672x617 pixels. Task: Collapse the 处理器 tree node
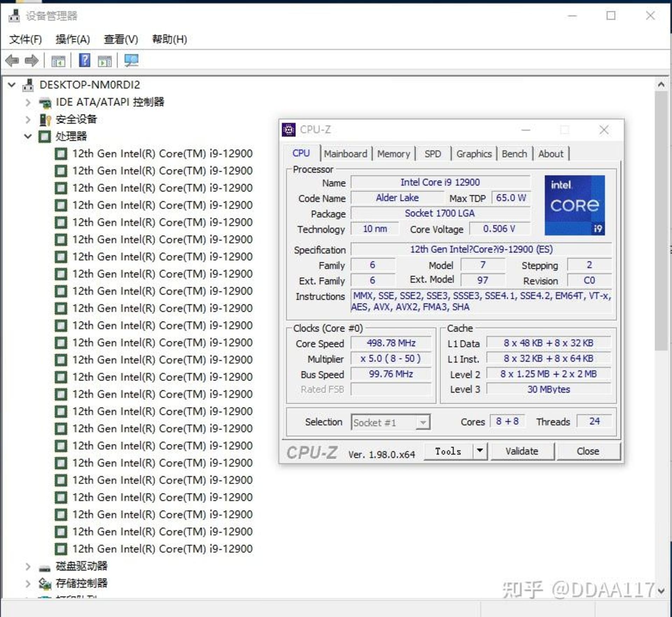point(27,136)
